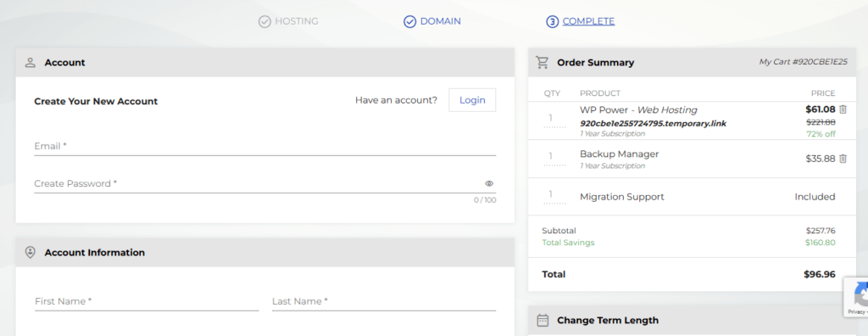Click the Change Term Length calendar icon
868x336 pixels.
pos(542,320)
